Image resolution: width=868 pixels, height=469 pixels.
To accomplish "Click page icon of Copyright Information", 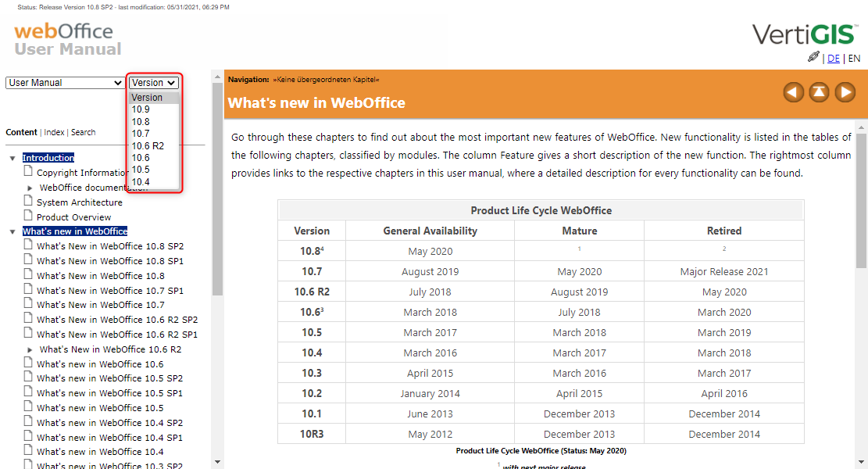I will [28, 171].
